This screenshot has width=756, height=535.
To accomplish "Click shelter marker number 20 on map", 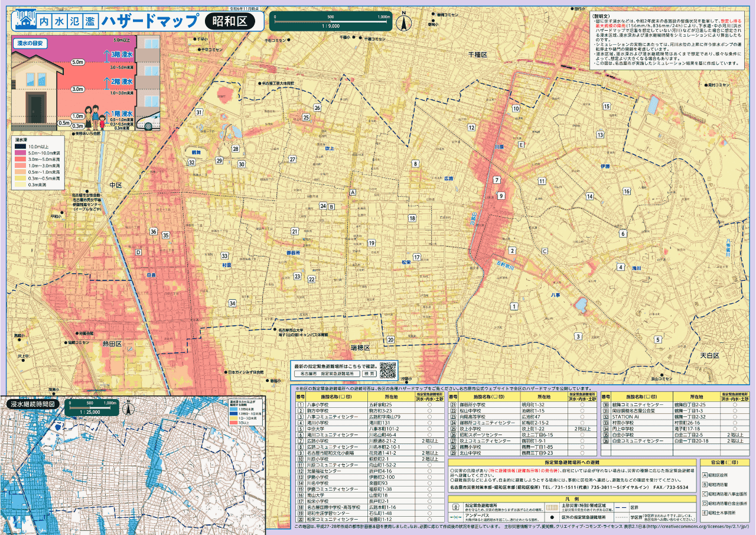I will click(x=390, y=339).
